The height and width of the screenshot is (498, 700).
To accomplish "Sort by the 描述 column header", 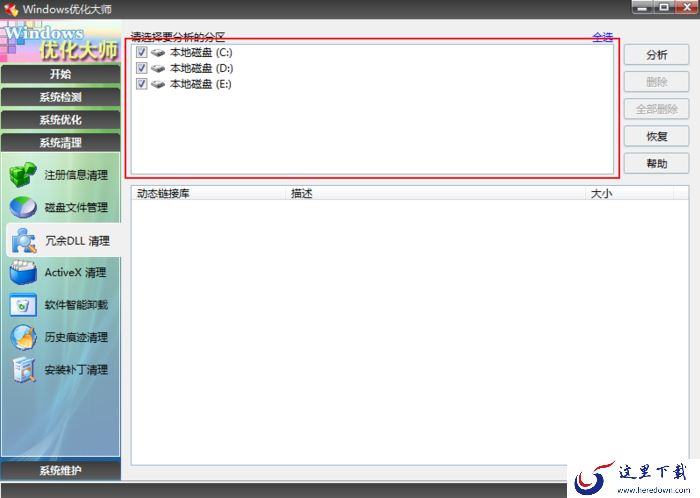I will [x=435, y=194].
